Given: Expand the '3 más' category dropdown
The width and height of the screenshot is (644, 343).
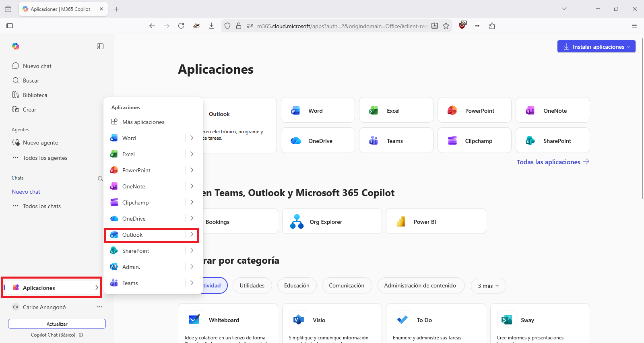Looking at the screenshot, I should [488, 286].
